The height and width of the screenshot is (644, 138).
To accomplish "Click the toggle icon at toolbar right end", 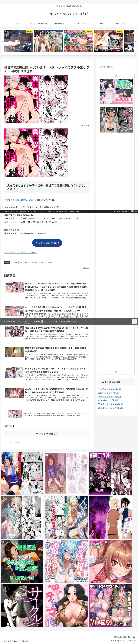I will click(x=135, y=322).
